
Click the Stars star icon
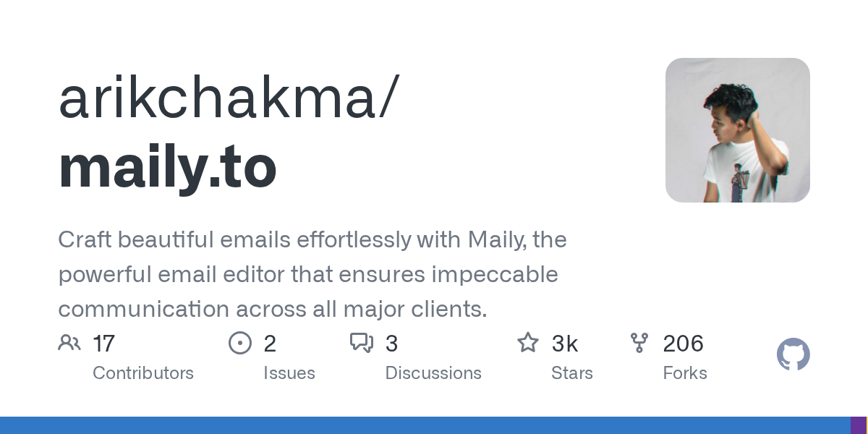[x=528, y=343]
